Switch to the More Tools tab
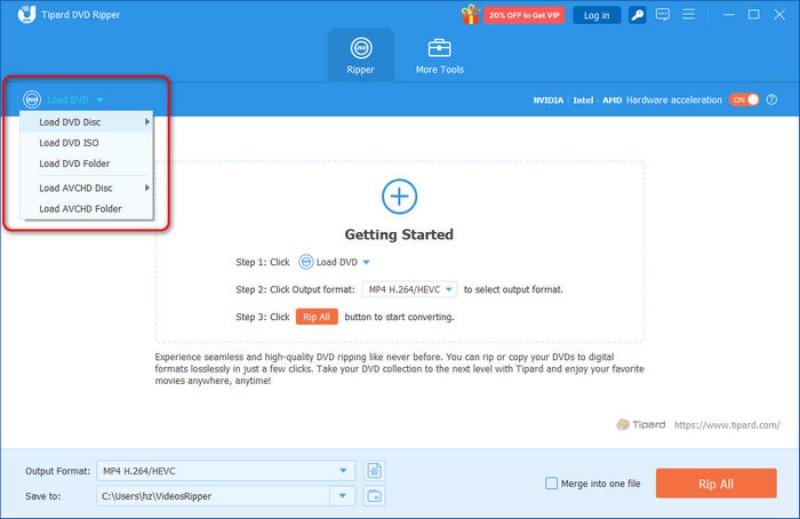 [x=439, y=56]
